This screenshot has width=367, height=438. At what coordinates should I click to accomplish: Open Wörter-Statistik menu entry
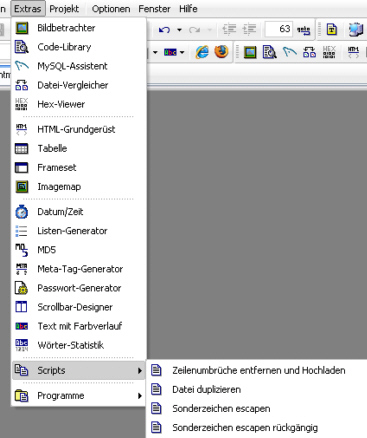tap(79, 345)
